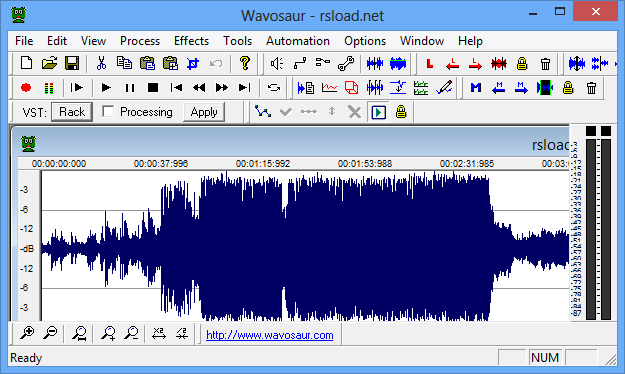Select the pencil draw tool

tap(444, 88)
